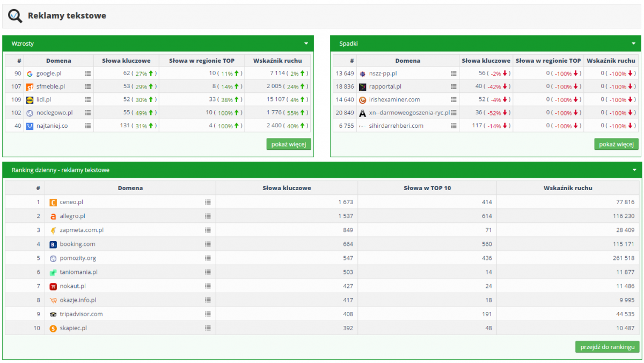Screen dimensions: 644x363
Task: Open the sihirdarrehberi.com link in Spadki
Action: click(x=396, y=126)
